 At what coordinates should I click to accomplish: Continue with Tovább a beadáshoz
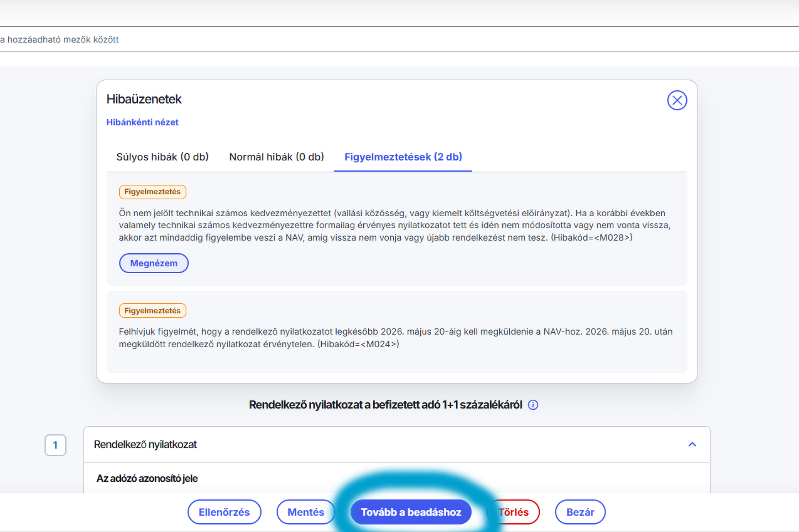pyautogui.click(x=411, y=512)
